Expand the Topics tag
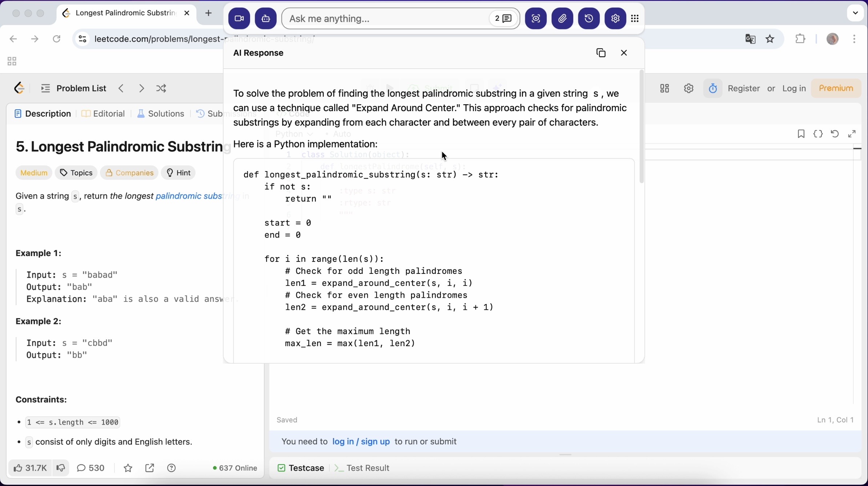The height and width of the screenshot is (486, 868). pyautogui.click(x=76, y=173)
